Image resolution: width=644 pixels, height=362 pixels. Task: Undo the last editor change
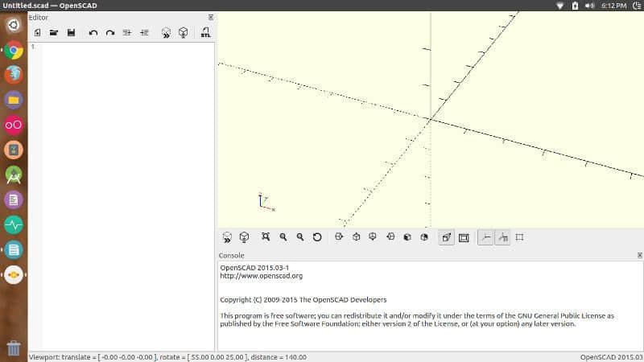[x=93, y=33]
